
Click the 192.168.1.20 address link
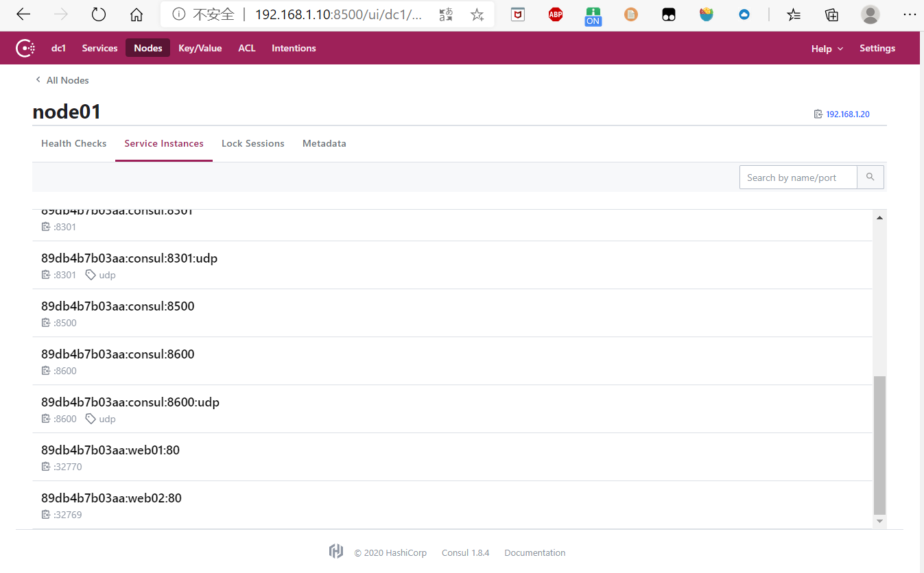click(x=848, y=114)
